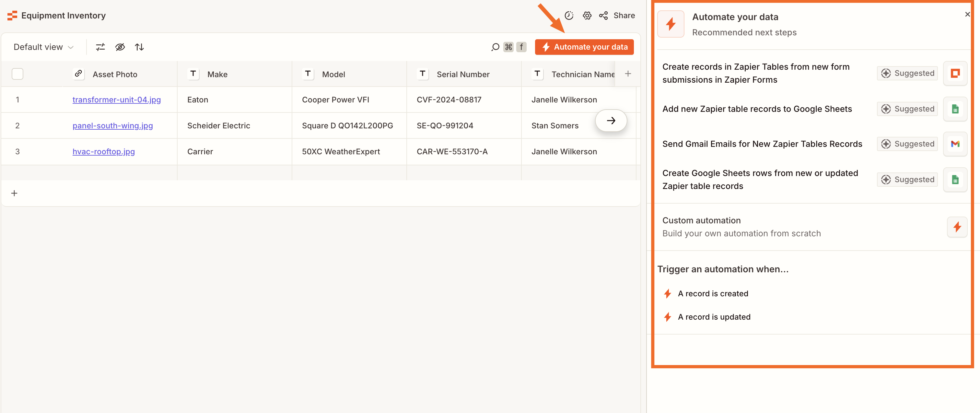Screen dimensions: 980x413
Task: Click the Make column header
Action: click(235, 74)
